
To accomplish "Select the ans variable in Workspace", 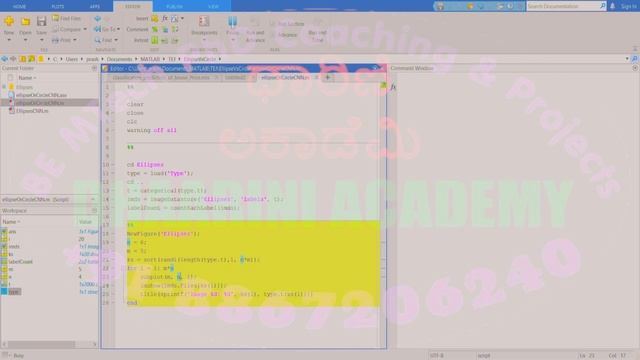I will point(12,231).
